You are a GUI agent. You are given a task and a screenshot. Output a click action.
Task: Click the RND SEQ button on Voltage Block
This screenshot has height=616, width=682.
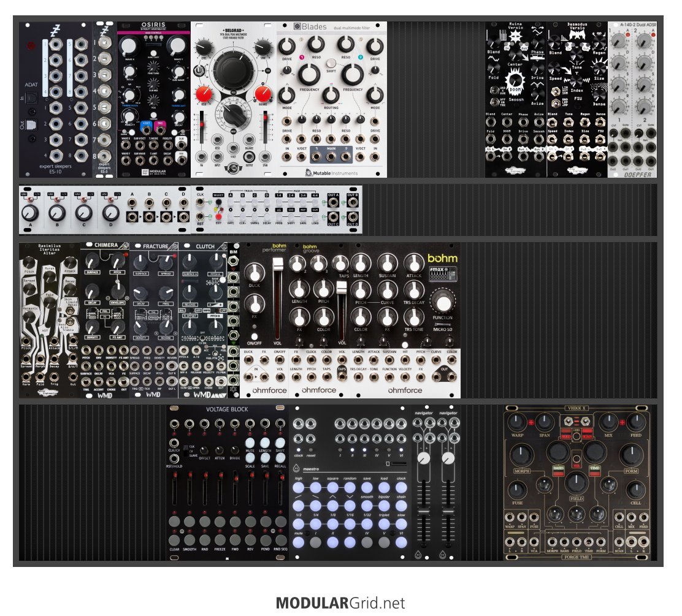[x=280, y=539]
